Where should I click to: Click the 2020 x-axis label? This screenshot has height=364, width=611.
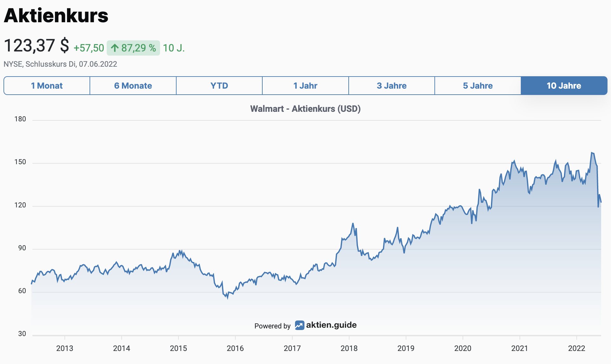click(463, 348)
